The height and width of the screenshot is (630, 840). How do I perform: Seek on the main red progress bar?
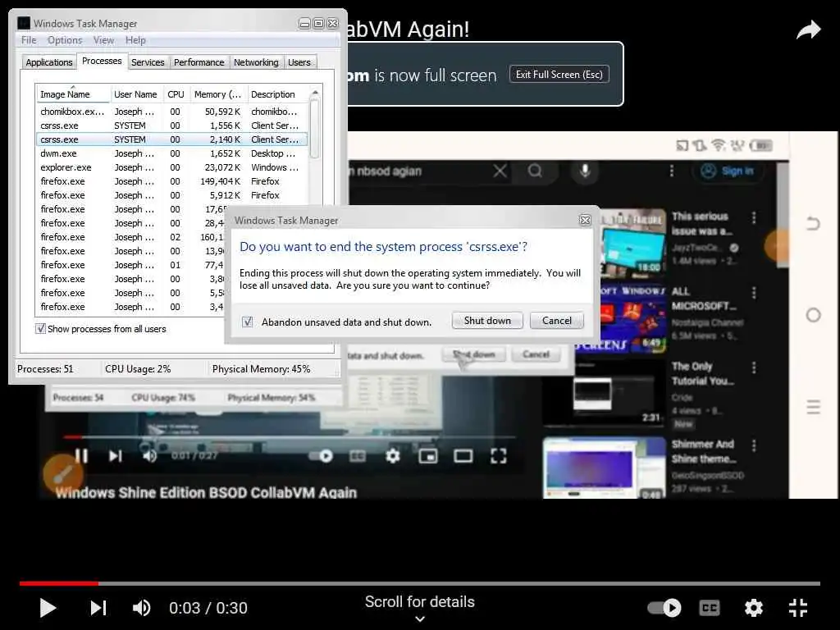click(x=420, y=583)
